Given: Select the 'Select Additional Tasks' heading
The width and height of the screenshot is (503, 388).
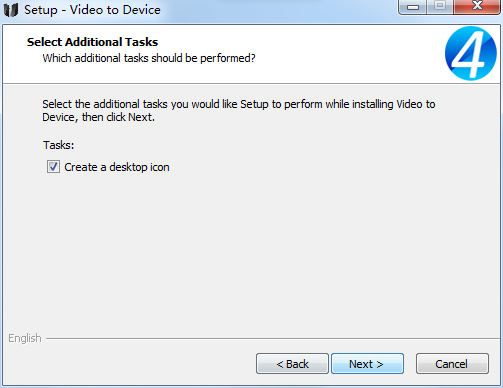Looking at the screenshot, I should pos(92,42).
